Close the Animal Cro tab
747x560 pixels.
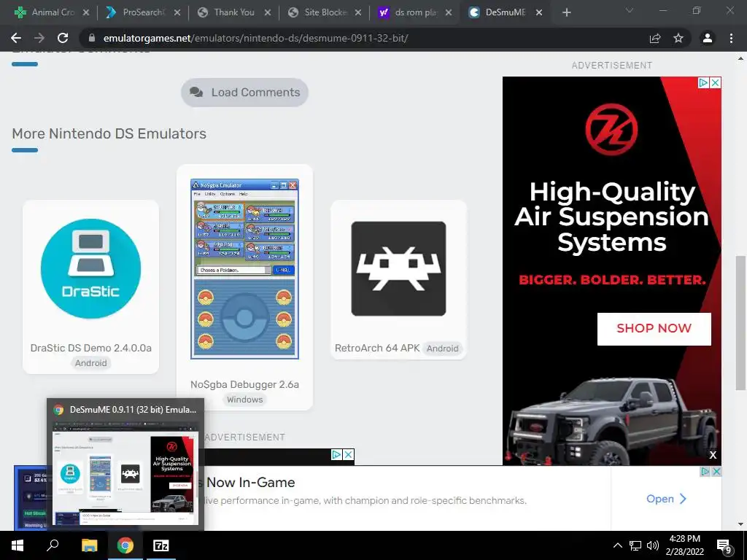click(x=86, y=12)
